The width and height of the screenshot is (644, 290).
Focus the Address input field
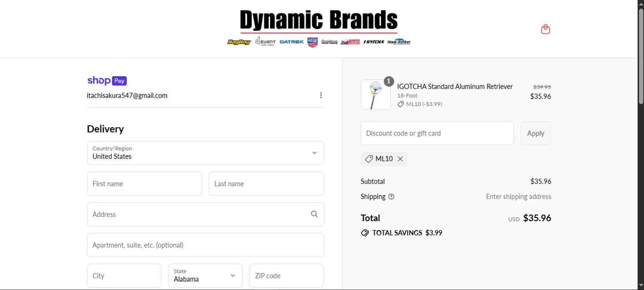[x=206, y=214]
